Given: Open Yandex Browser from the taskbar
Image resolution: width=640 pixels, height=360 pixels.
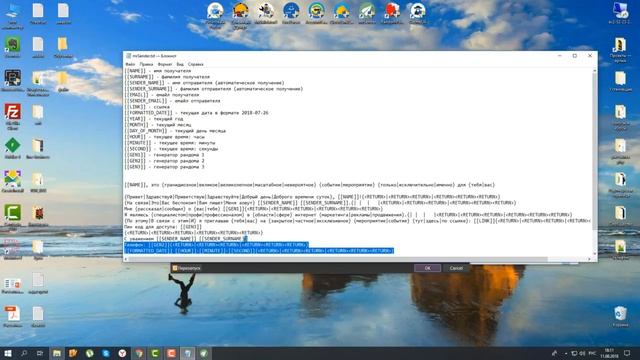Looking at the screenshot, I should (x=122, y=353).
